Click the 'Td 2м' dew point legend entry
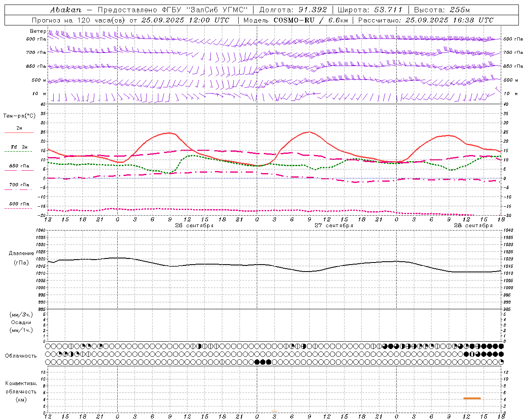This screenshot has width=525, height=420. (x=19, y=147)
